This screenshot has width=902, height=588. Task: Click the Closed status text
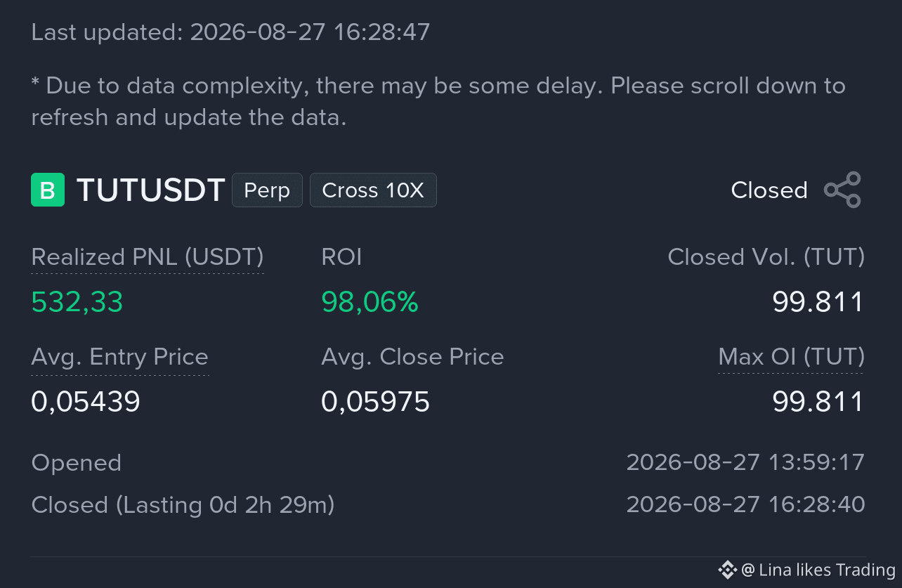click(x=769, y=190)
